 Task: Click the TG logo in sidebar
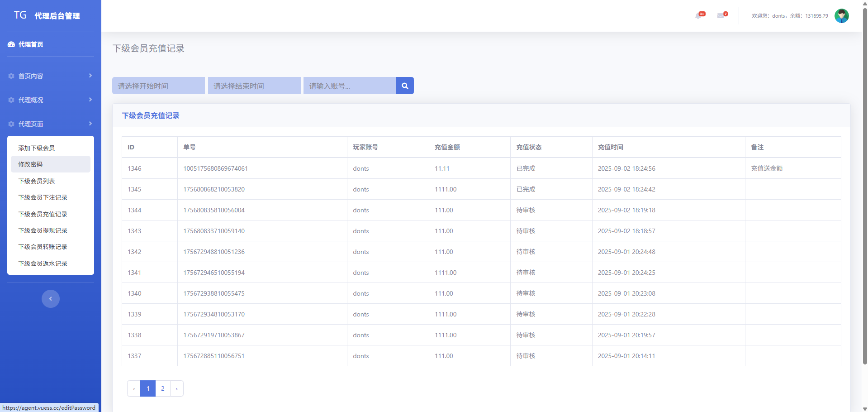pyautogui.click(x=20, y=15)
